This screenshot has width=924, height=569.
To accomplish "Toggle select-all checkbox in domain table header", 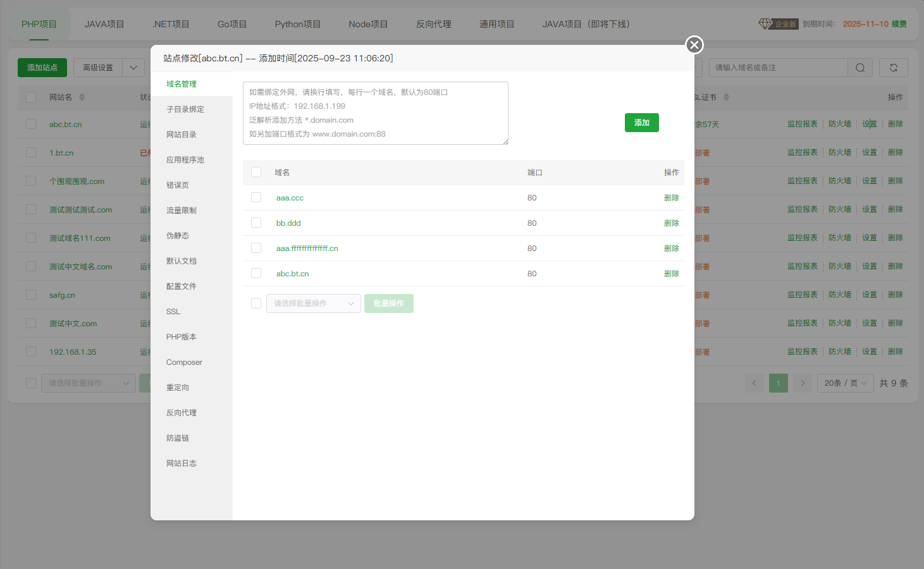I will click(256, 173).
